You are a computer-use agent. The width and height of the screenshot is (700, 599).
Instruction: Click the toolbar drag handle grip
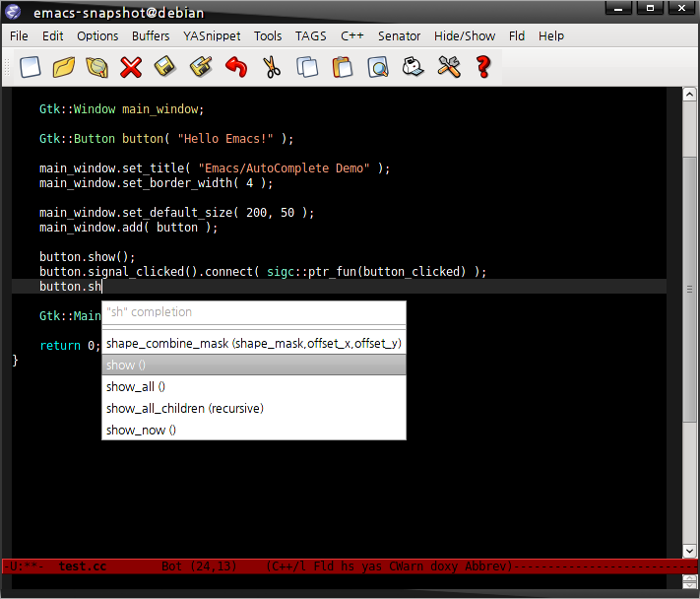pyautogui.click(x=7, y=67)
